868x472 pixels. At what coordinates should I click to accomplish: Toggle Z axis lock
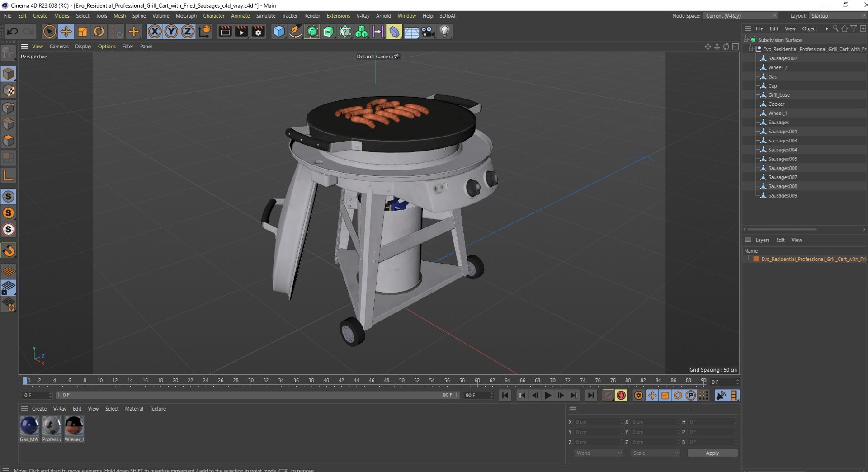(188, 31)
